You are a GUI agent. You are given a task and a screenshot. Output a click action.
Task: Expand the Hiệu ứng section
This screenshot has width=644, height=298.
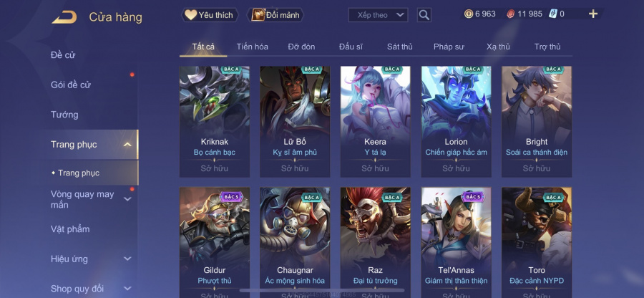coord(127,259)
